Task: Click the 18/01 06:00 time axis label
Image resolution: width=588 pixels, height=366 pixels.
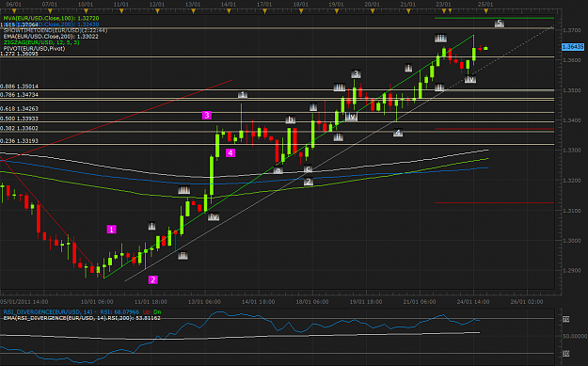Action: point(312,302)
